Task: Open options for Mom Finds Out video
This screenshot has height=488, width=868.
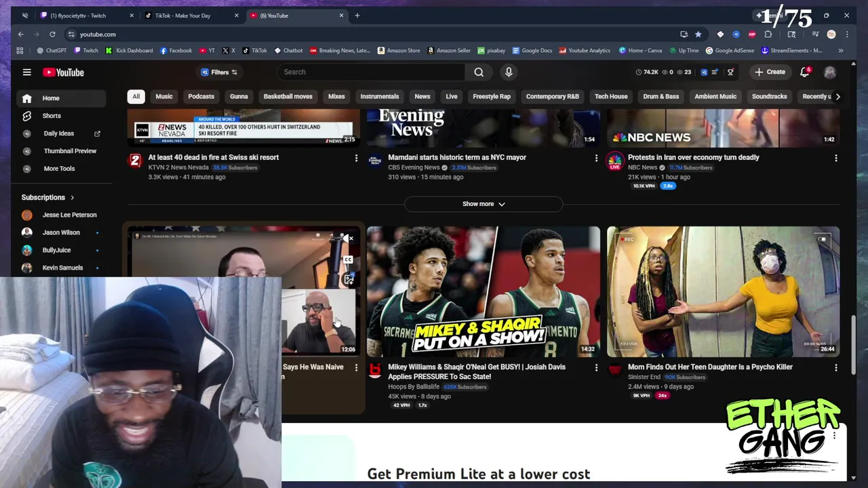Action: pos(835,367)
